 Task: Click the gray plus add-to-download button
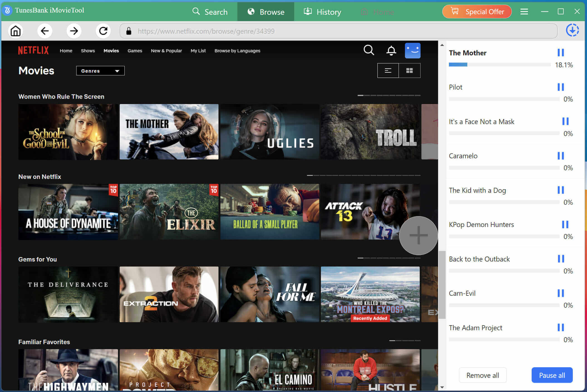[418, 235]
